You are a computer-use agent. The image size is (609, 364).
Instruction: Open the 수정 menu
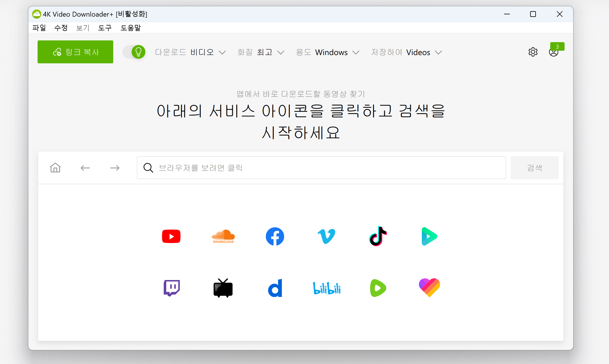pos(61,28)
